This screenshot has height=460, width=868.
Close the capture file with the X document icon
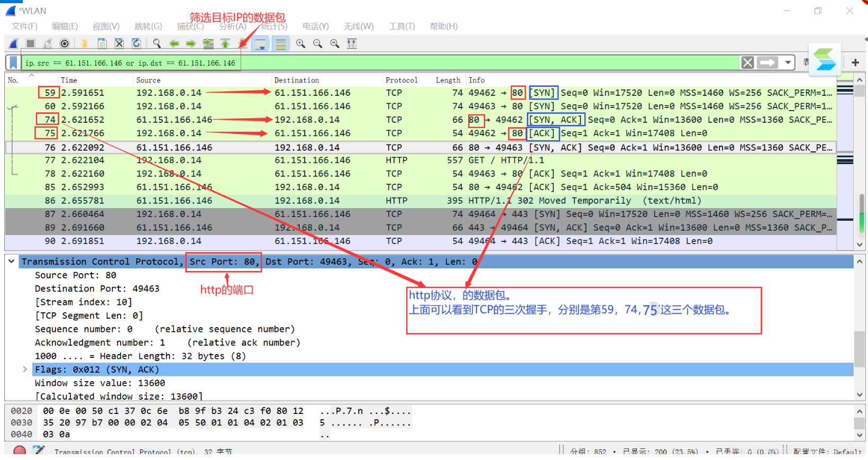(119, 44)
